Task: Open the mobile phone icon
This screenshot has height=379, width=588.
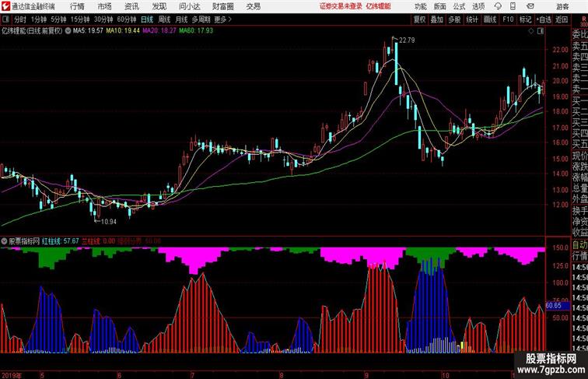Action: 513,6
